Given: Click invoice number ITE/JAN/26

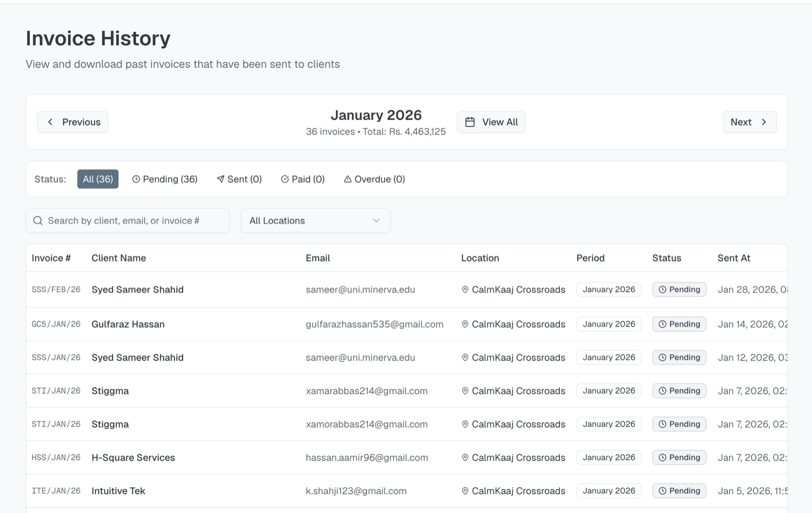Looking at the screenshot, I should (x=56, y=491).
